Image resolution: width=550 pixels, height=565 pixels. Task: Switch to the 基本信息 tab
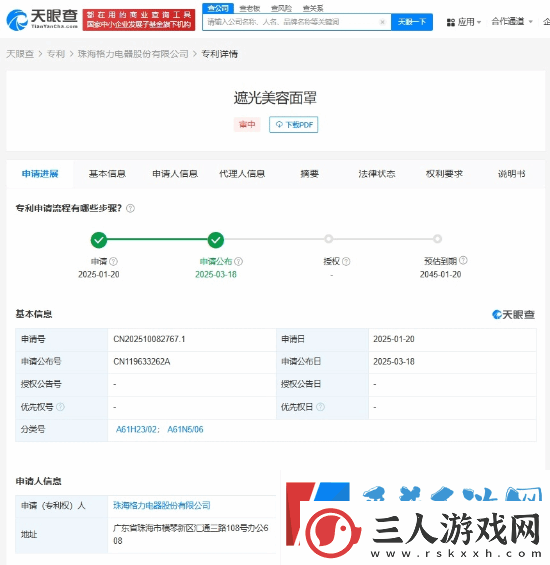click(107, 174)
